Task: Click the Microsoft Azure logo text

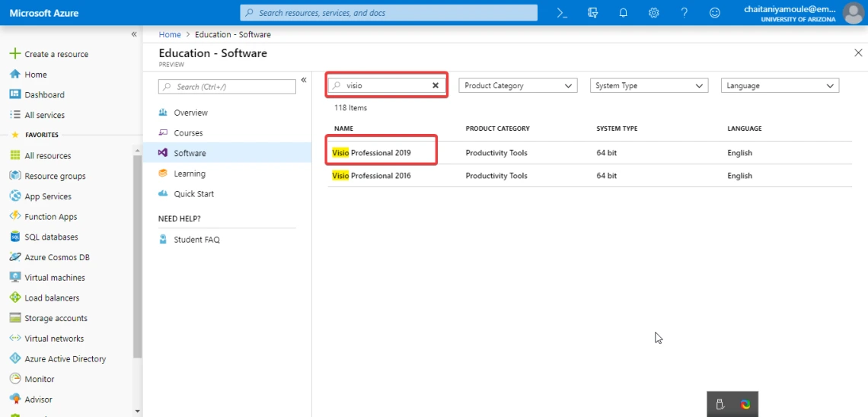Action: 44,13
